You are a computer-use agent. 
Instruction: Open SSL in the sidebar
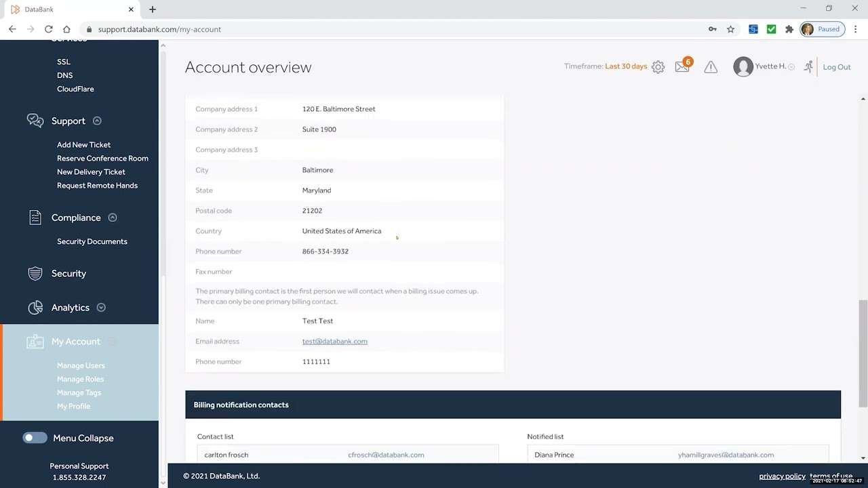pos(64,62)
